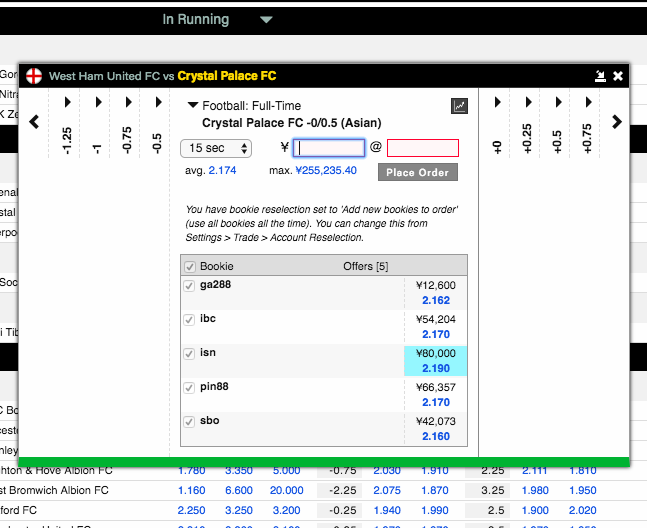The height and width of the screenshot is (528, 647).
Task: Click the Offers [5] column header
Action: (366, 266)
